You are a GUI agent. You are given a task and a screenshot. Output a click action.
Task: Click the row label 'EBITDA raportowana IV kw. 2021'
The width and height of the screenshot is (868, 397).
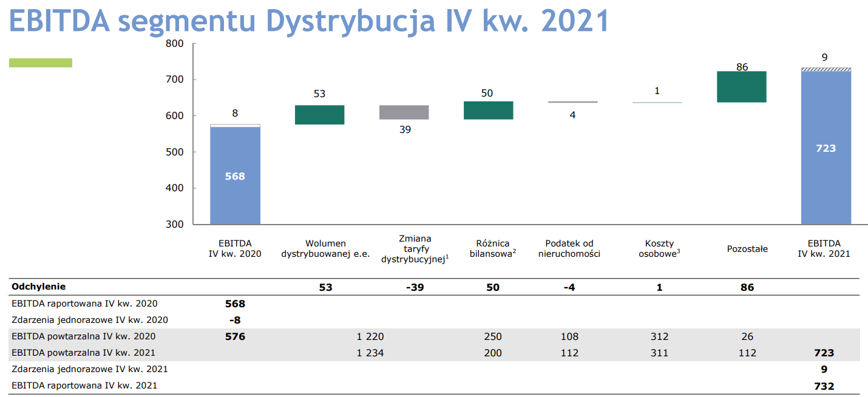(x=84, y=385)
